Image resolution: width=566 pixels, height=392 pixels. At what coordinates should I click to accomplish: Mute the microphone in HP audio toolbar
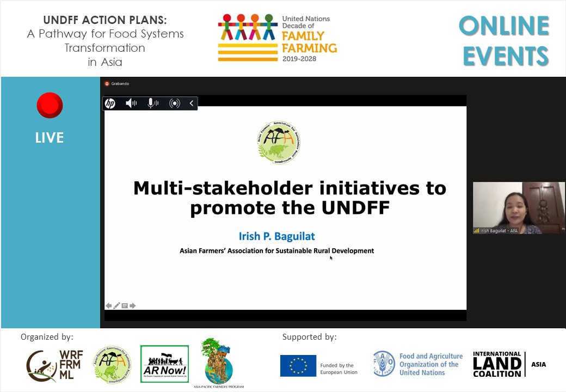[153, 103]
